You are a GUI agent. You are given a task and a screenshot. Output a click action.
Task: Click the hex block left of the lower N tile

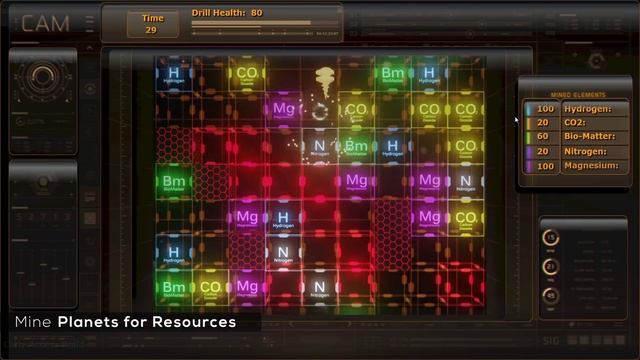[247, 252]
